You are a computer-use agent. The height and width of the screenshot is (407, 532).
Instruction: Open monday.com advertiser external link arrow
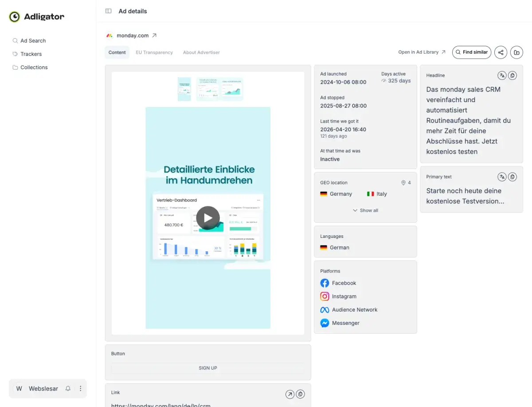pyautogui.click(x=154, y=36)
